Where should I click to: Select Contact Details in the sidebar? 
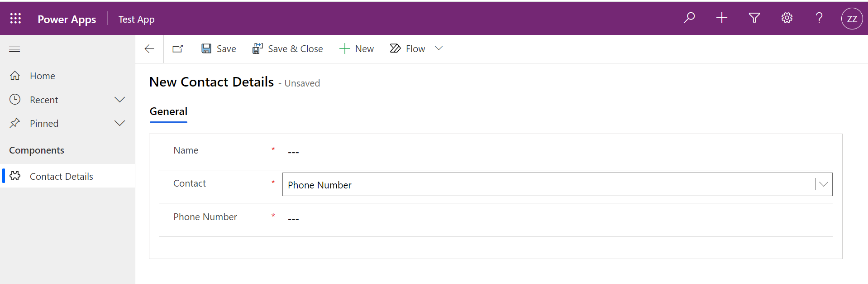[61, 176]
